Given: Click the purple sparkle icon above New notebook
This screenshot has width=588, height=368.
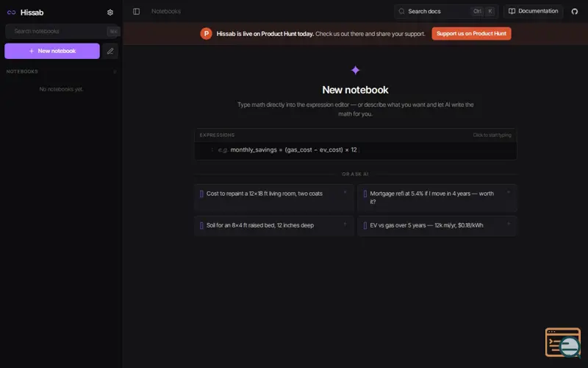Looking at the screenshot, I should 355,70.
